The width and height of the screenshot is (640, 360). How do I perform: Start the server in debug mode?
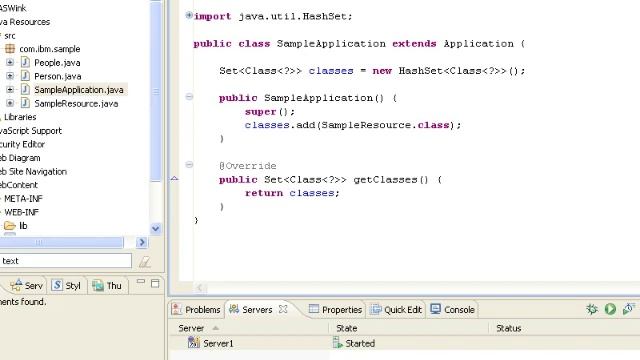[592, 309]
